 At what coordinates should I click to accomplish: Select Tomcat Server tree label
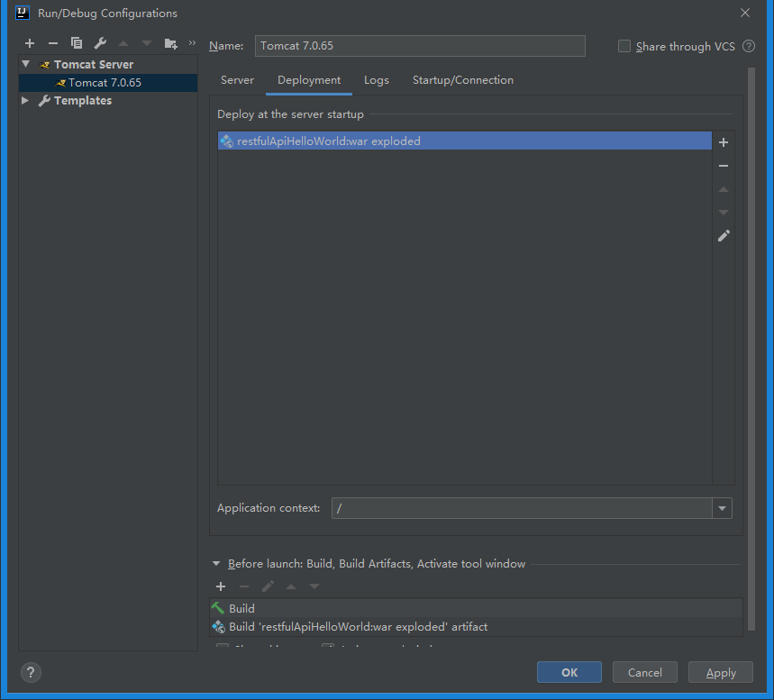tap(94, 65)
